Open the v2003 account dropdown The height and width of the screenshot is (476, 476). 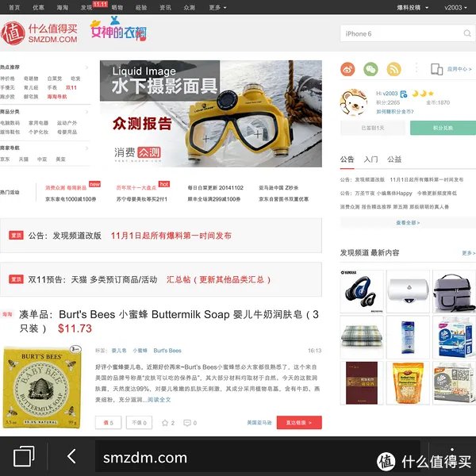pos(455,8)
